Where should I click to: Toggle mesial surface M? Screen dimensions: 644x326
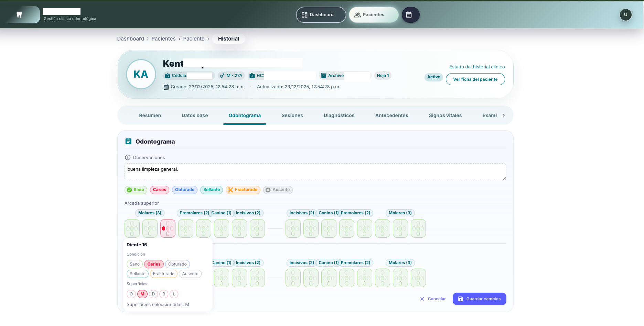click(142, 294)
